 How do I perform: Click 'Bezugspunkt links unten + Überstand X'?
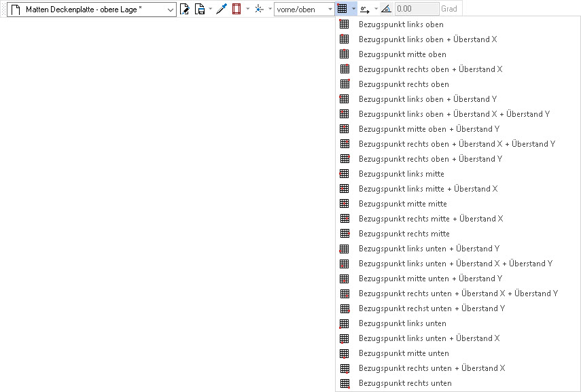click(458, 338)
